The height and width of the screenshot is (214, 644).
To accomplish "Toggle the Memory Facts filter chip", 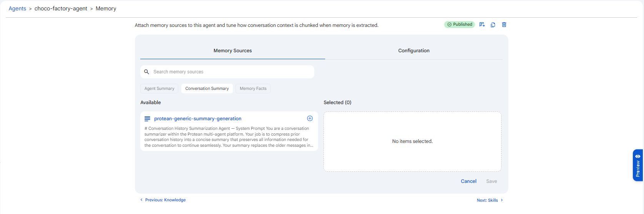I will [x=253, y=88].
